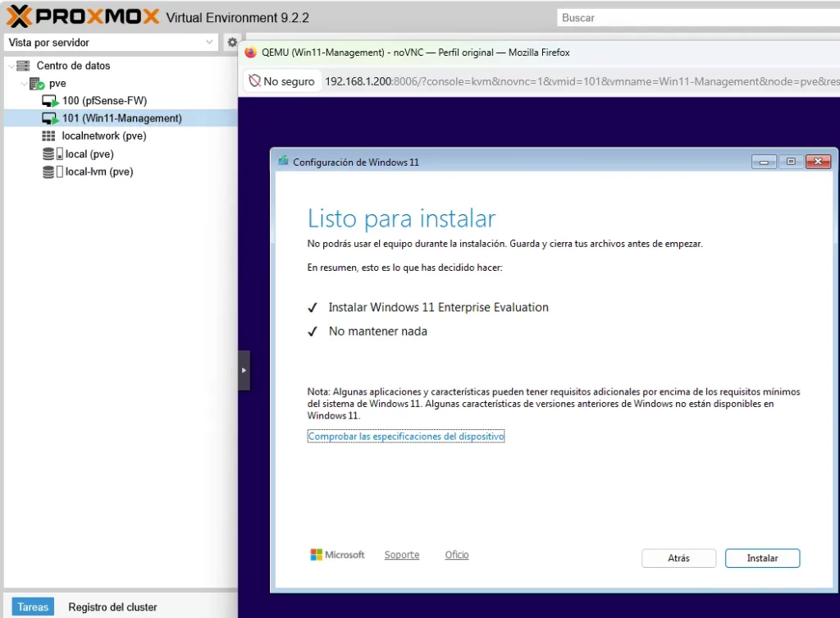The height and width of the screenshot is (618, 840).
Task: Click the 'Centro de datos' label
Action: coord(73,66)
